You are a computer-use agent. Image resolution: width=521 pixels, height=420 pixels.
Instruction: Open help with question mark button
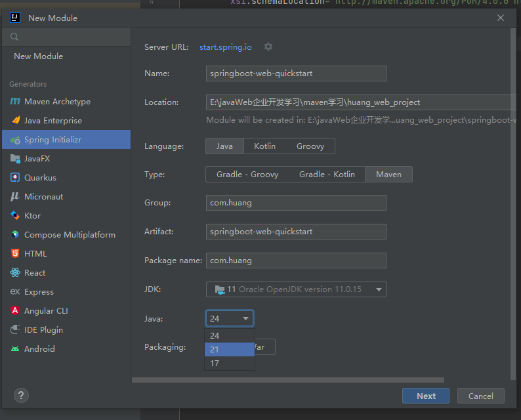pos(21,396)
